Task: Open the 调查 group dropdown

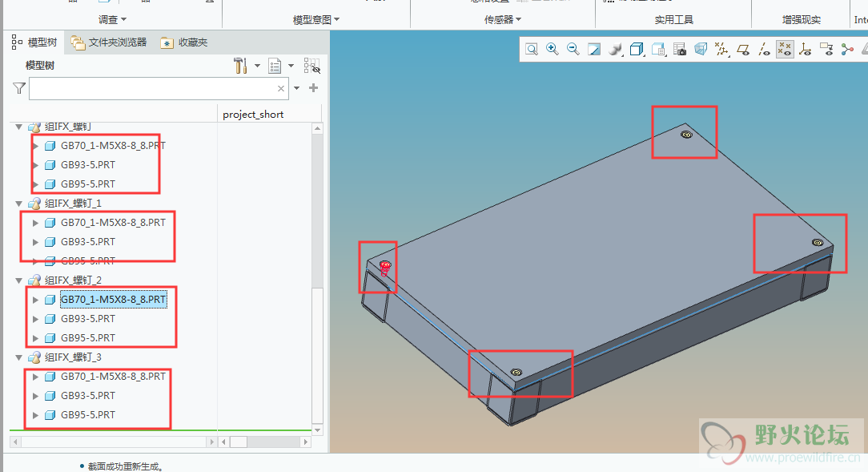Action: pos(112,20)
